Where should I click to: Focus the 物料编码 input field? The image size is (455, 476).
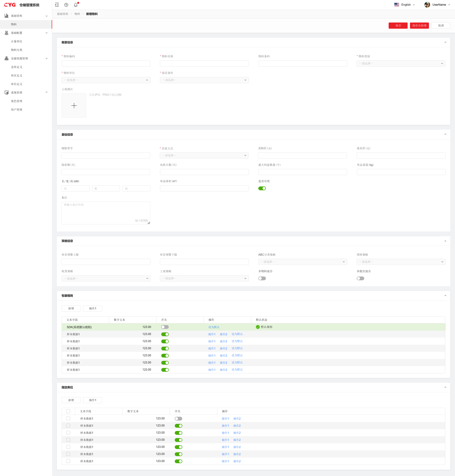pyautogui.click(x=106, y=63)
